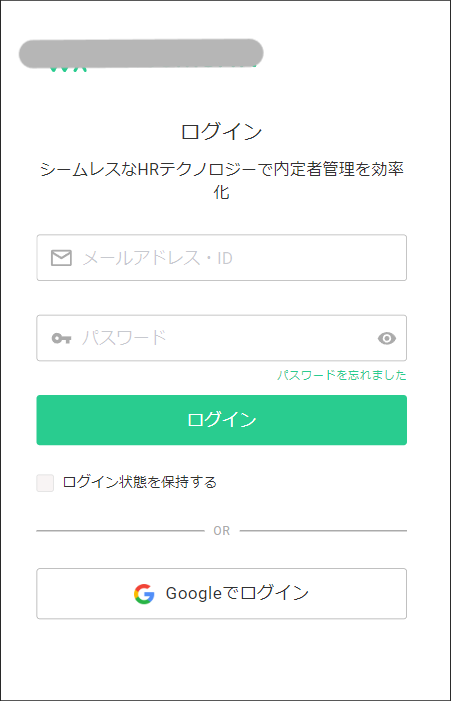Click the white ログイン text on green button
This screenshot has width=451, height=701.
pos(222,419)
